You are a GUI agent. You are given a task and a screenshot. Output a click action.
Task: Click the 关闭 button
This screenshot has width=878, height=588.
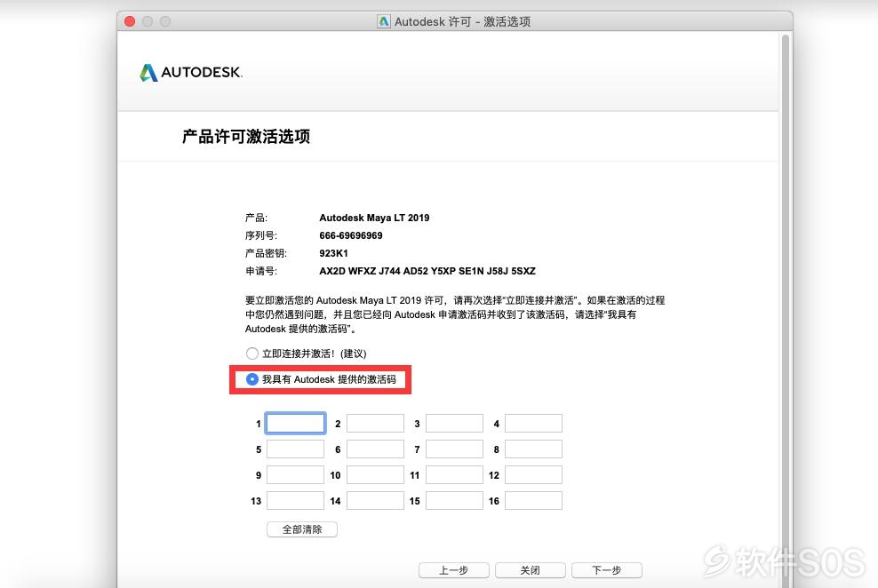[531, 570]
